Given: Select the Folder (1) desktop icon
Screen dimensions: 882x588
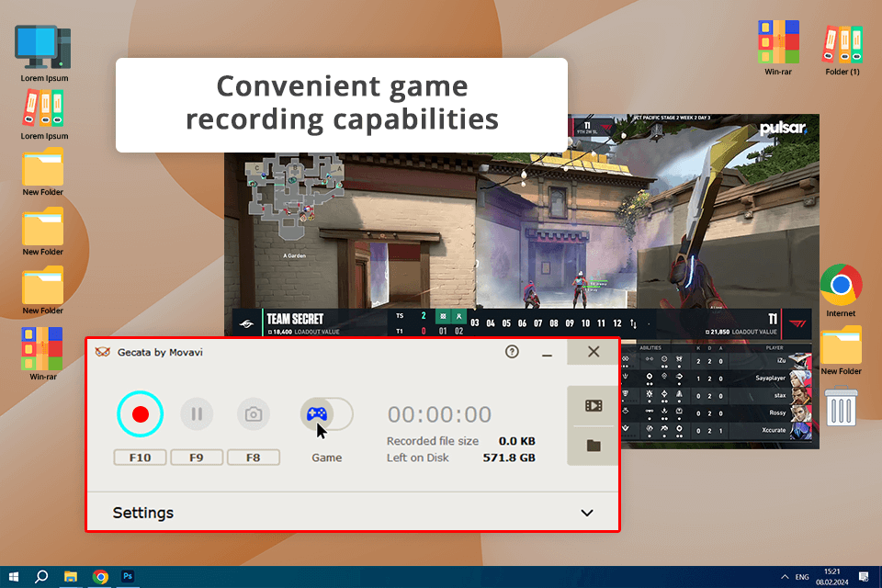Looking at the screenshot, I should point(842,50).
